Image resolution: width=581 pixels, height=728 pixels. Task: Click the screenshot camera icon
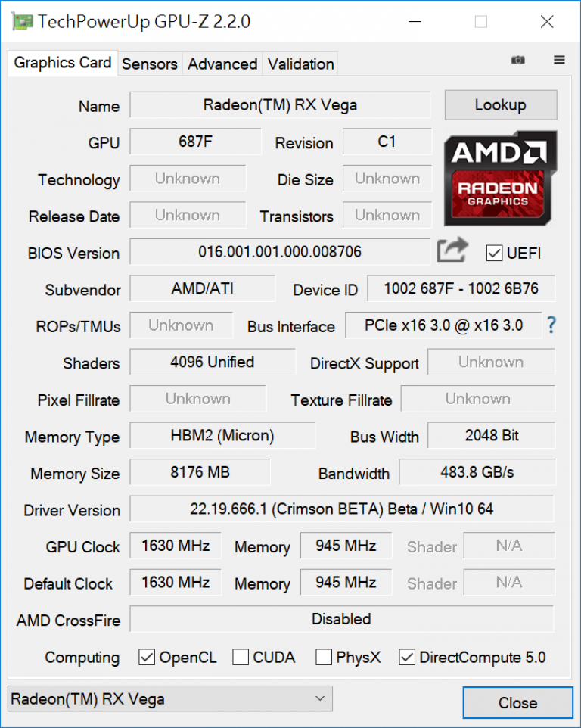(x=518, y=60)
